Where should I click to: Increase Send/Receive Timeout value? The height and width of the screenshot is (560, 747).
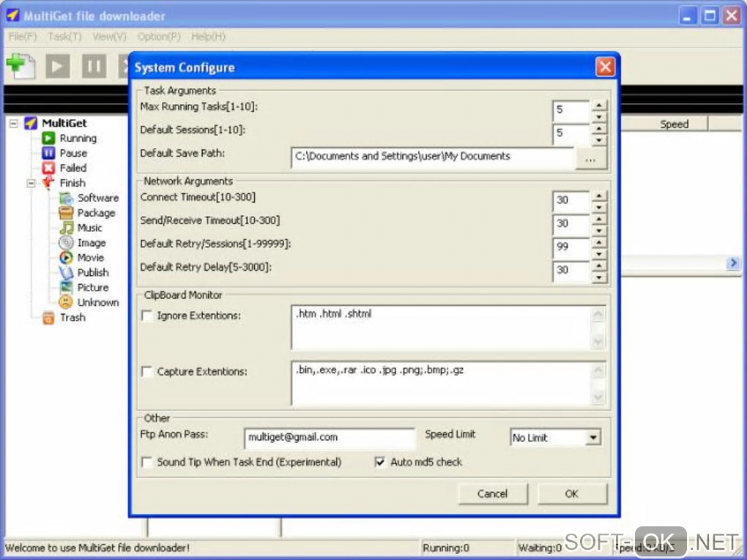599,220
